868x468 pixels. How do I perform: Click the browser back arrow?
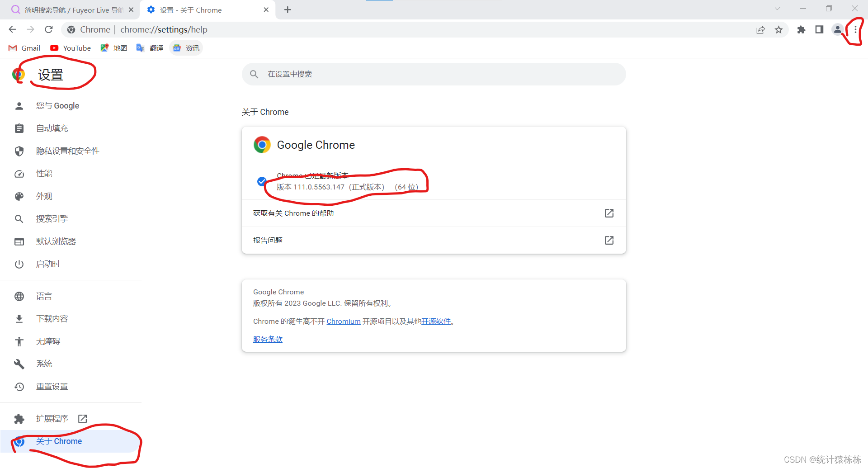click(12, 29)
